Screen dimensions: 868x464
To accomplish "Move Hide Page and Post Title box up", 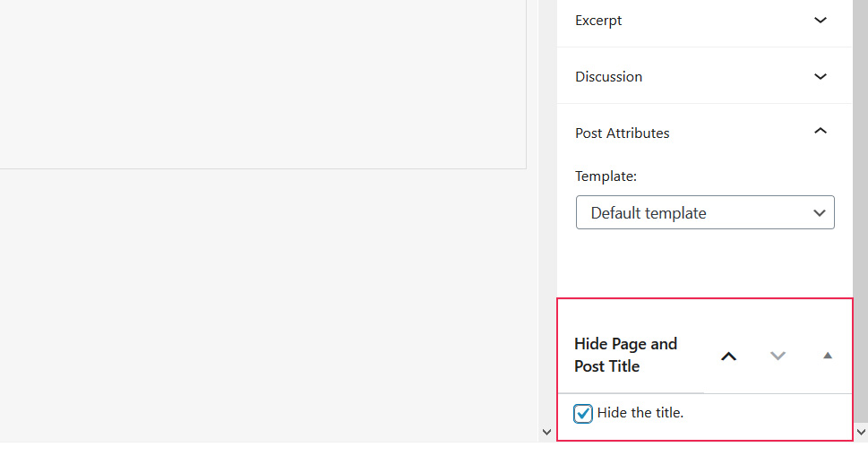I will pyautogui.click(x=729, y=356).
